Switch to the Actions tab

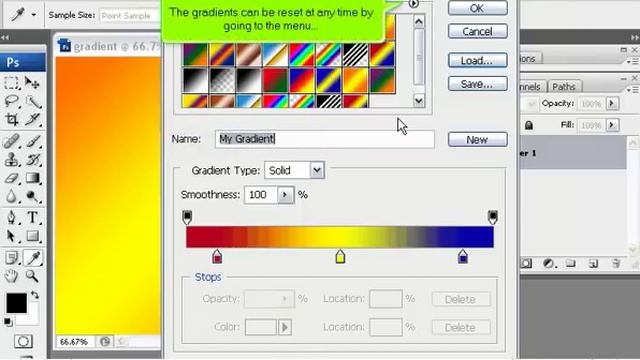point(529,59)
